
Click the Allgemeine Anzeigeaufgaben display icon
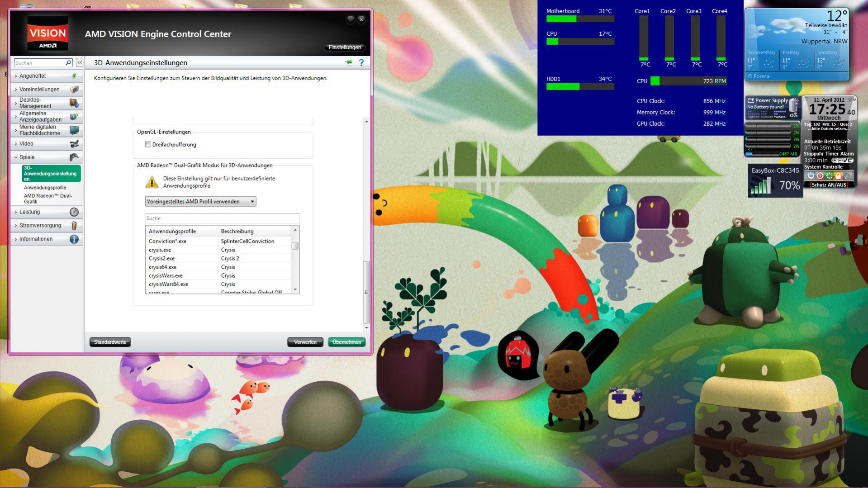[74, 117]
